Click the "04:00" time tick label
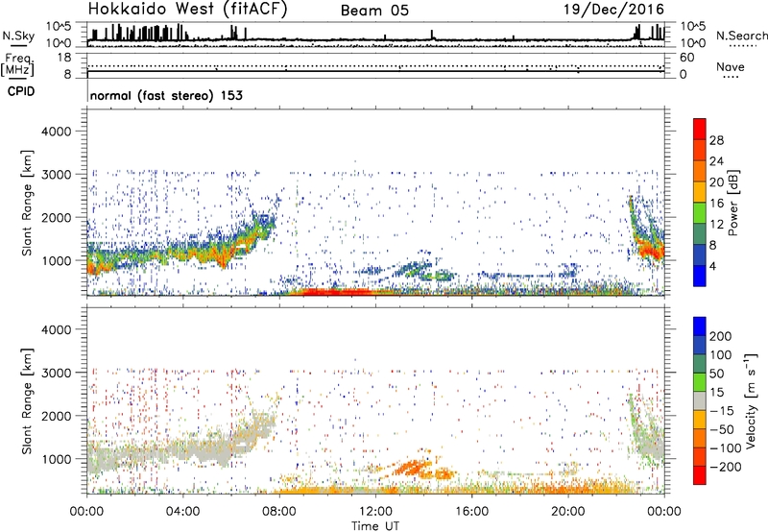This screenshot has width=768, height=532. point(182,512)
